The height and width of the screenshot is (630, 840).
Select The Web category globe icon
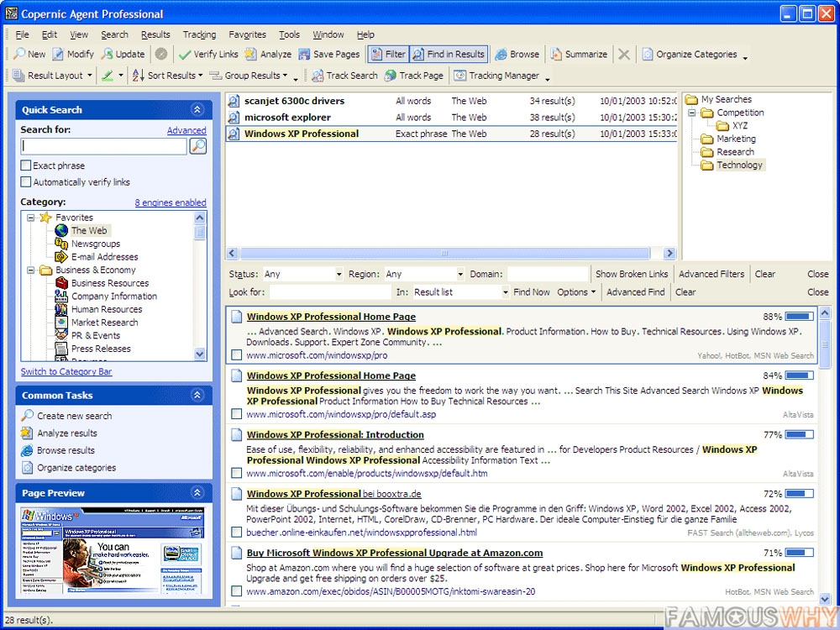coord(61,231)
